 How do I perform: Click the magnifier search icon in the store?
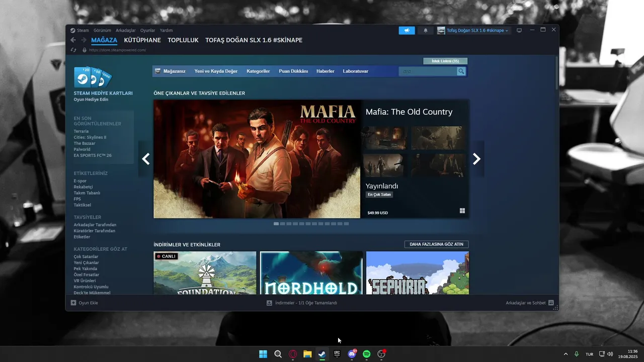point(461,71)
